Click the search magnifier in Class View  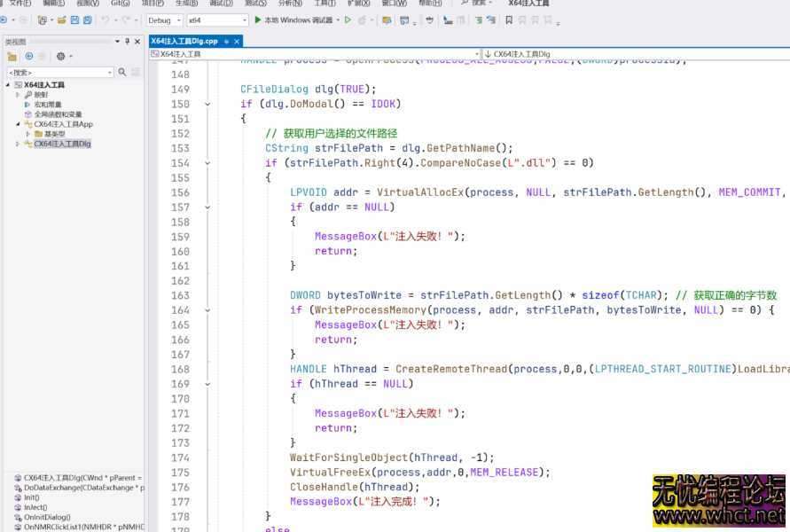(121, 72)
